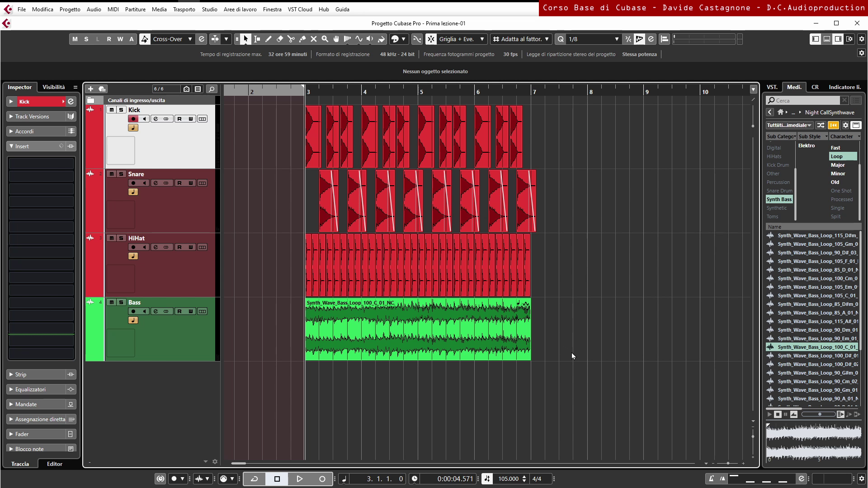Select the Glue tool
The width and height of the screenshot is (868, 488).
tap(302, 39)
